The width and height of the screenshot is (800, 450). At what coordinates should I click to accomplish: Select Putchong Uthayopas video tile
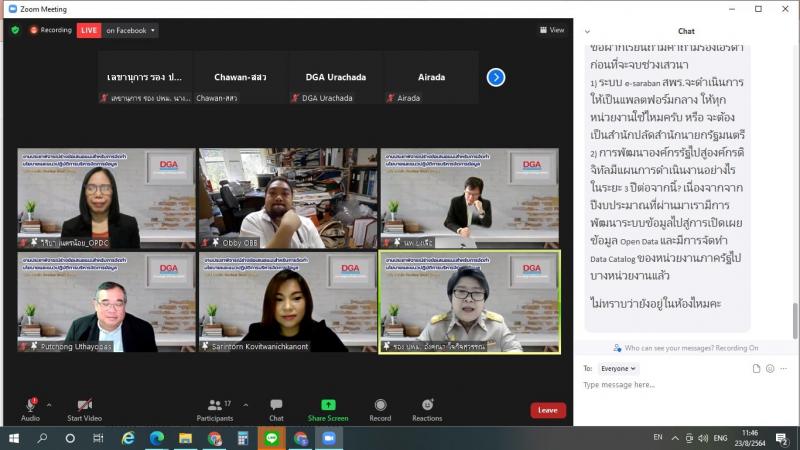coord(107,302)
